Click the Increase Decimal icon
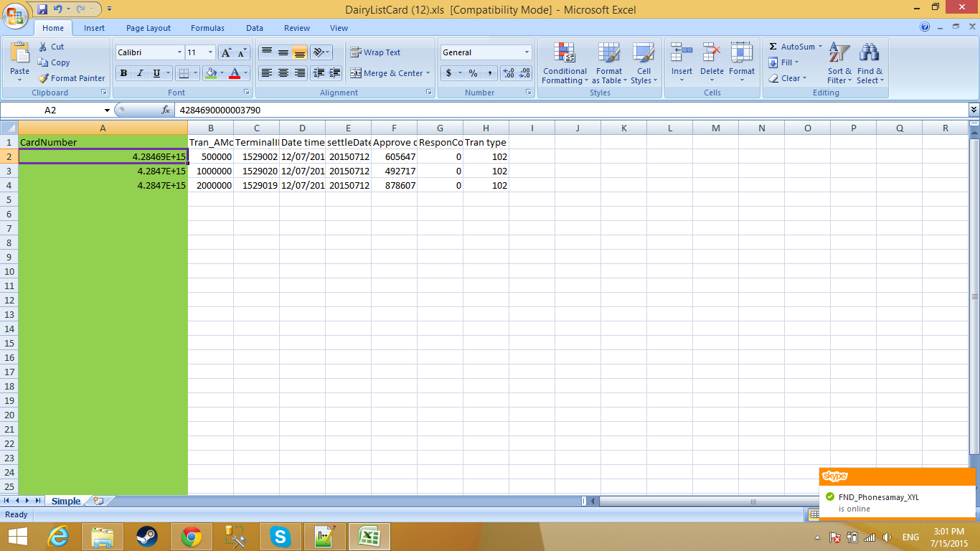The height and width of the screenshot is (551, 980). tap(508, 73)
